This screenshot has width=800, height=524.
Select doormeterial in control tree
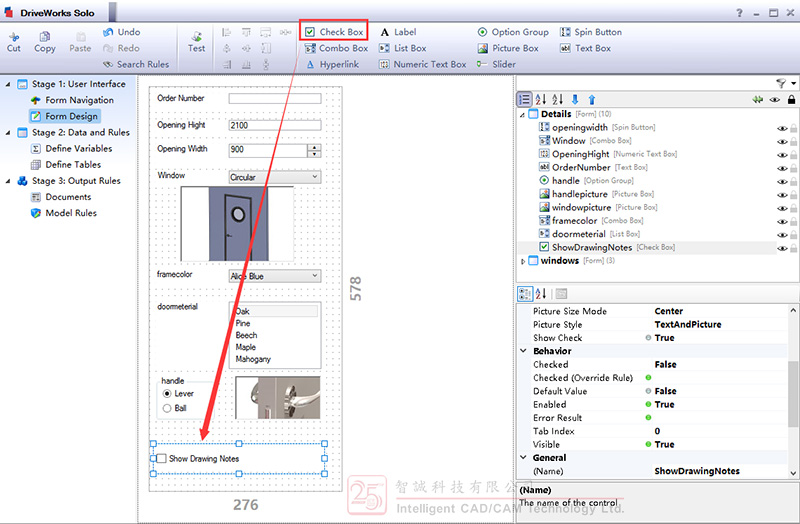click(579, 234)
